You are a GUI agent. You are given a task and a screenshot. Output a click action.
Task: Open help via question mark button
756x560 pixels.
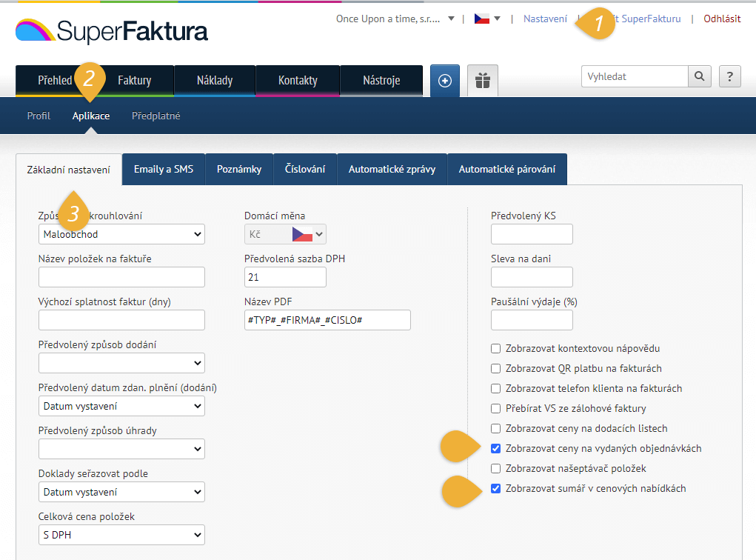pos(729,76)
